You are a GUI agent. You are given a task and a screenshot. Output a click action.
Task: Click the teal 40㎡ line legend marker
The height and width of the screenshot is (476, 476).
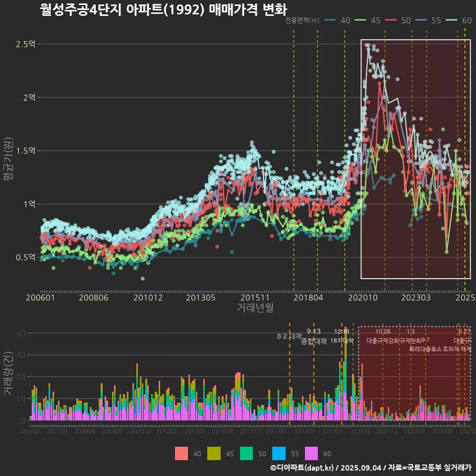tap(331, 20)
